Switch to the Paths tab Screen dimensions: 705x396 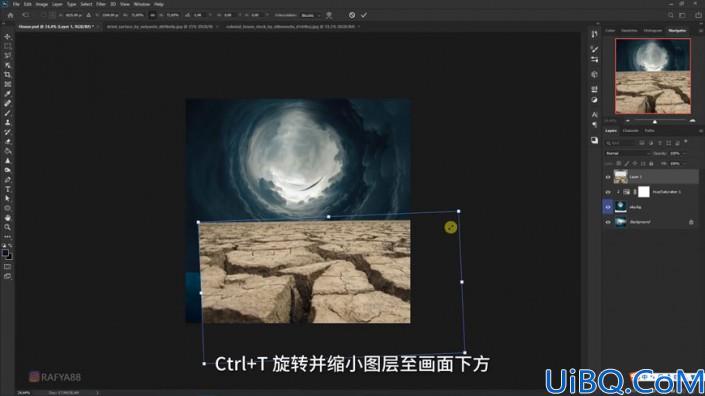click(x=650, y=131)
